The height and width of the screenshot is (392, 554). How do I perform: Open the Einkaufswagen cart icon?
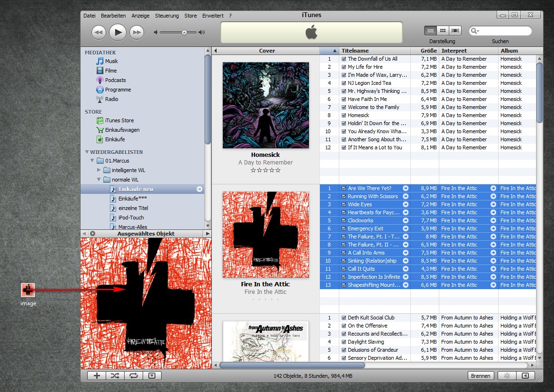coord(100,130)
